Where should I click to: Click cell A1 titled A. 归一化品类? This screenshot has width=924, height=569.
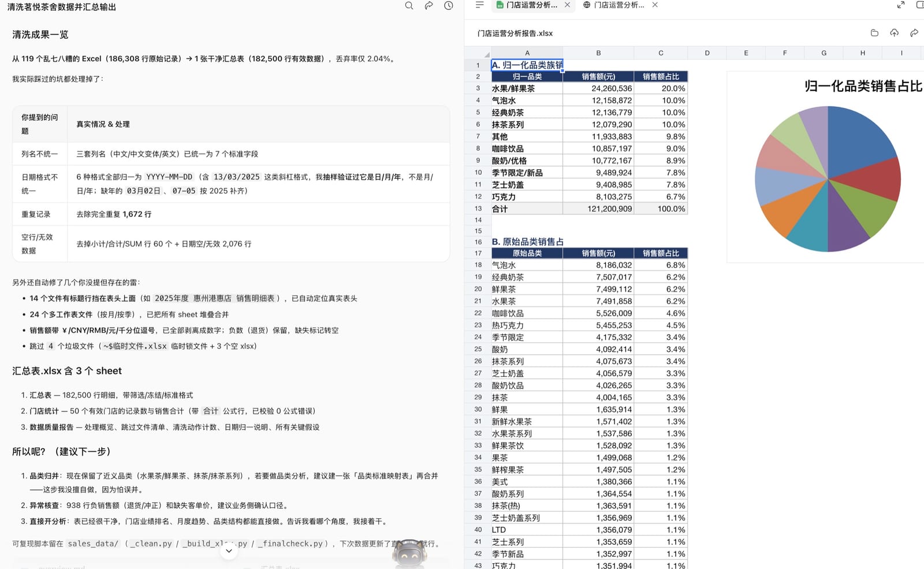[x=527, y=65]
